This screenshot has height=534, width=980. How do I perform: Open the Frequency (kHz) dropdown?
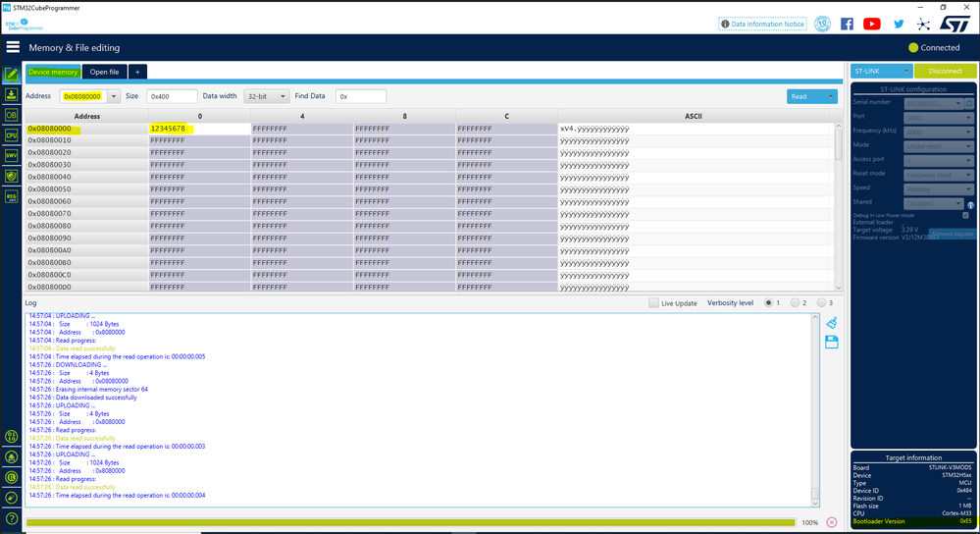(939, 132)
